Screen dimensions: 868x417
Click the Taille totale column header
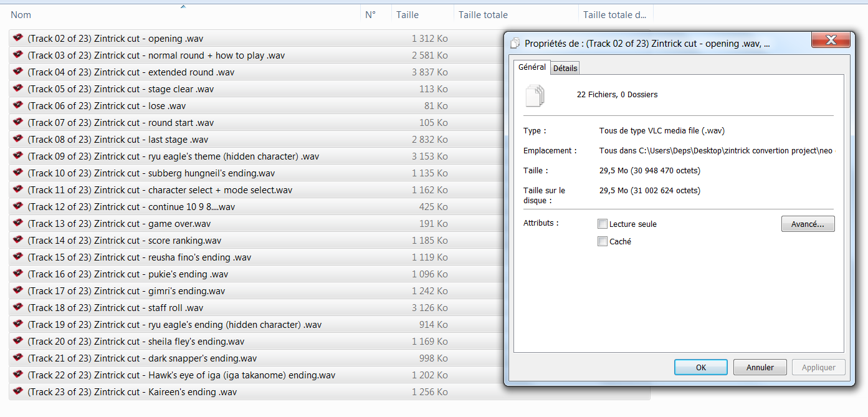click(516, 14)
